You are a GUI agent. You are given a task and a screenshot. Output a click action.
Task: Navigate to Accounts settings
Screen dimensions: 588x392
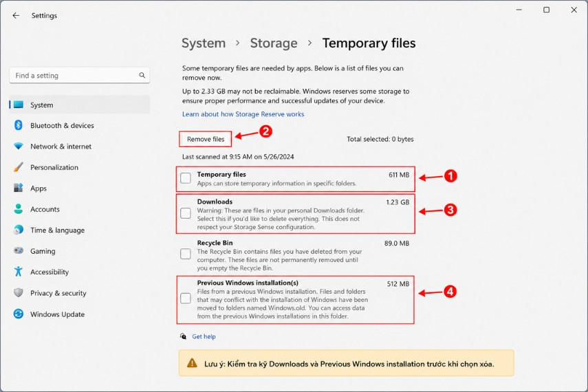point(80,209)
